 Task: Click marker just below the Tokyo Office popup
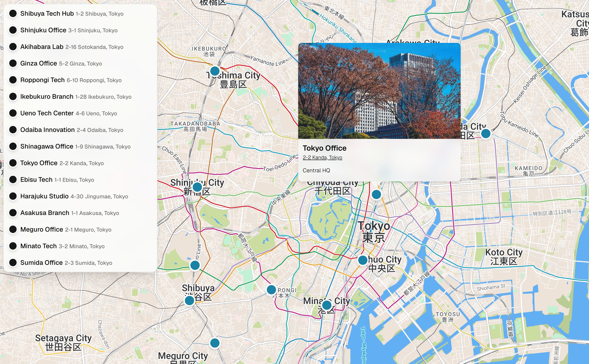376,194
